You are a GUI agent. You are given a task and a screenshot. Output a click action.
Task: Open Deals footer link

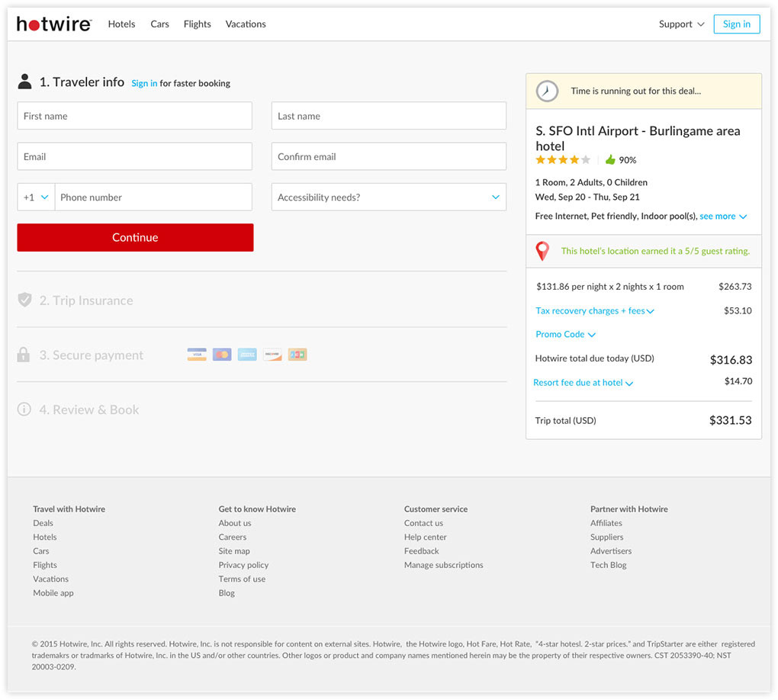pos(43,523)
